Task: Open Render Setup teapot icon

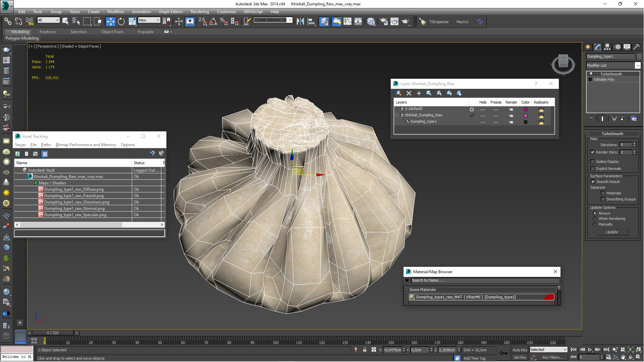Action: 383,21
